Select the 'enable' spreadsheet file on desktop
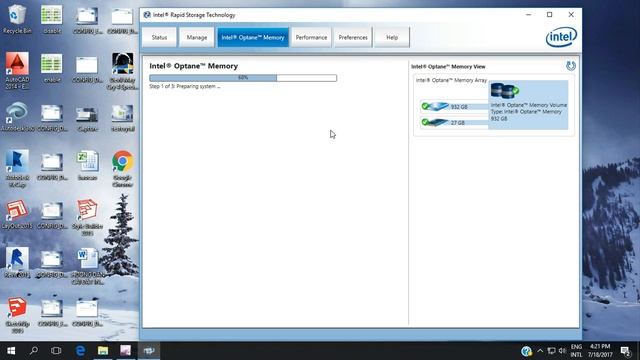 click(52, 68)
